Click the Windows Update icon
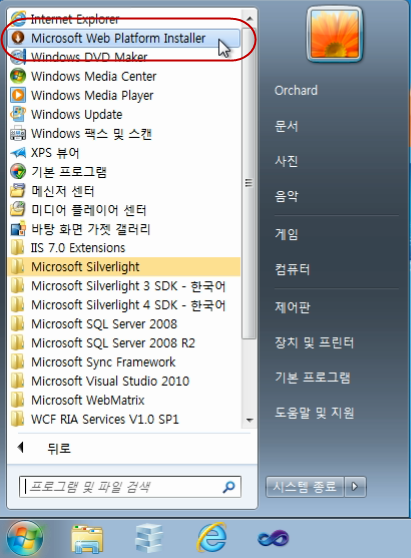The height and width of the screenshot is (558, 411). [18, 114]
